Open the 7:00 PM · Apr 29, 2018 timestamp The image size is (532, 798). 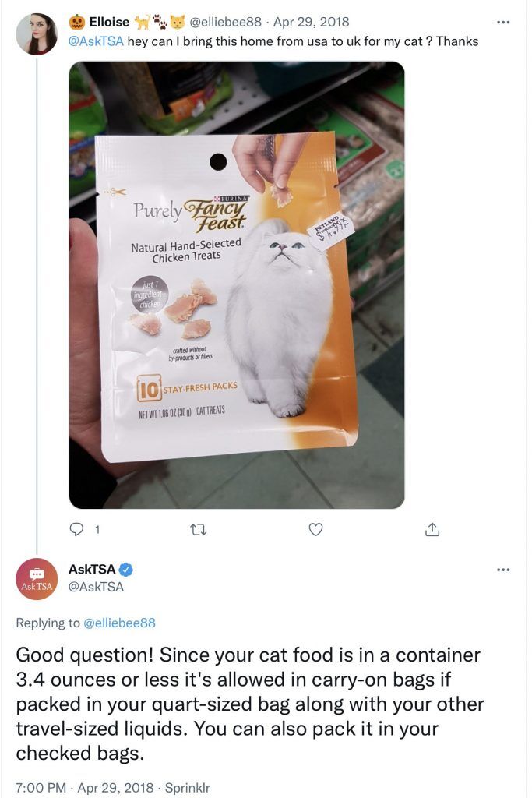pyautogui.click(x=84, y=788)
